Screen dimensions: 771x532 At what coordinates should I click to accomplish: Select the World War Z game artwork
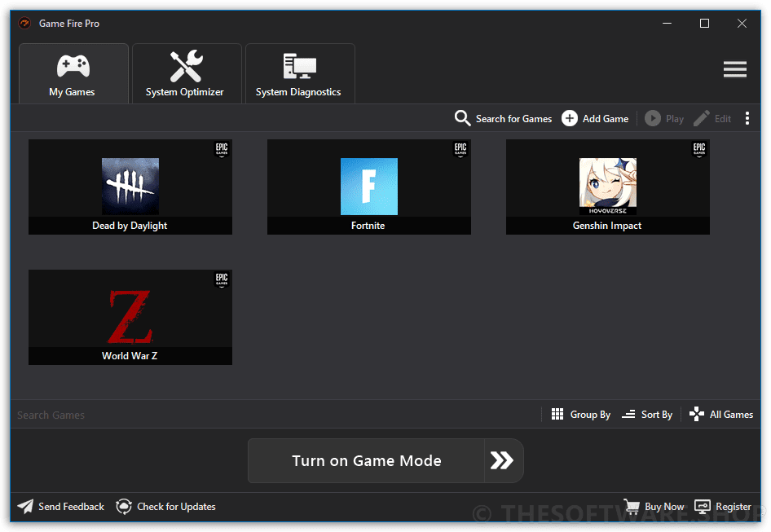click(130, 317)
